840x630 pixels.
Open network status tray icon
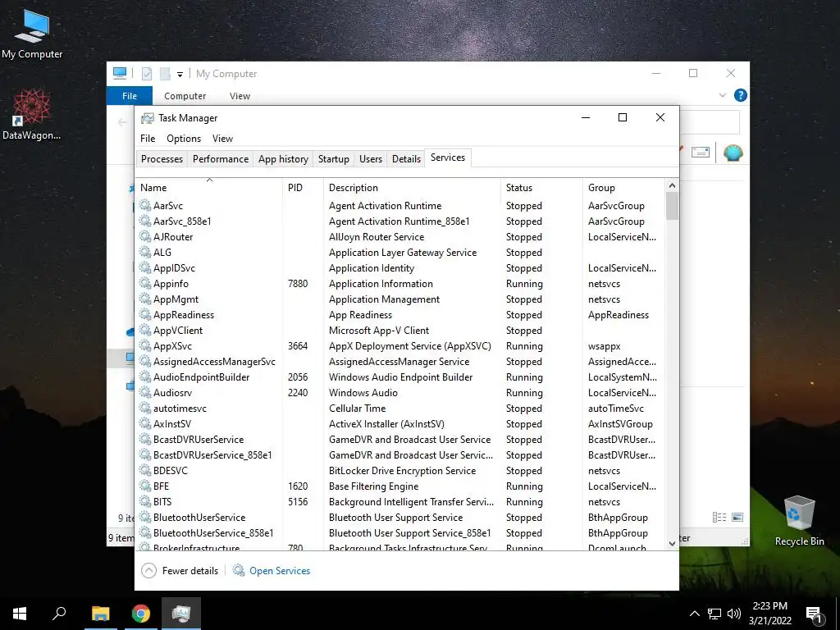coord(714,614)
